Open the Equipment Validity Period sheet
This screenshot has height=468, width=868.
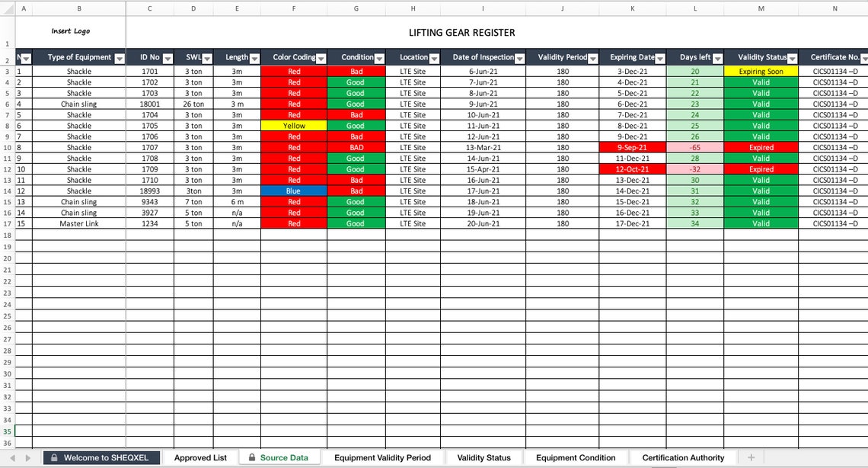click(x=383, y=457)
